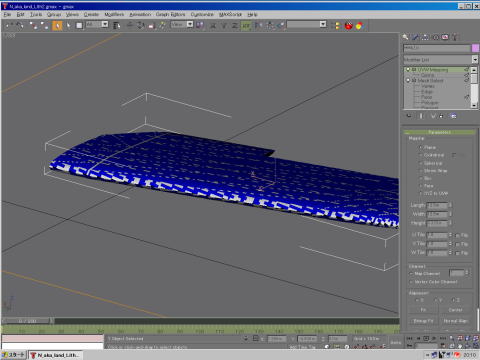Viewport: 480px width, 360px height.
Task: Click the Map Channel spinner arrows
Action: [467, 273]
